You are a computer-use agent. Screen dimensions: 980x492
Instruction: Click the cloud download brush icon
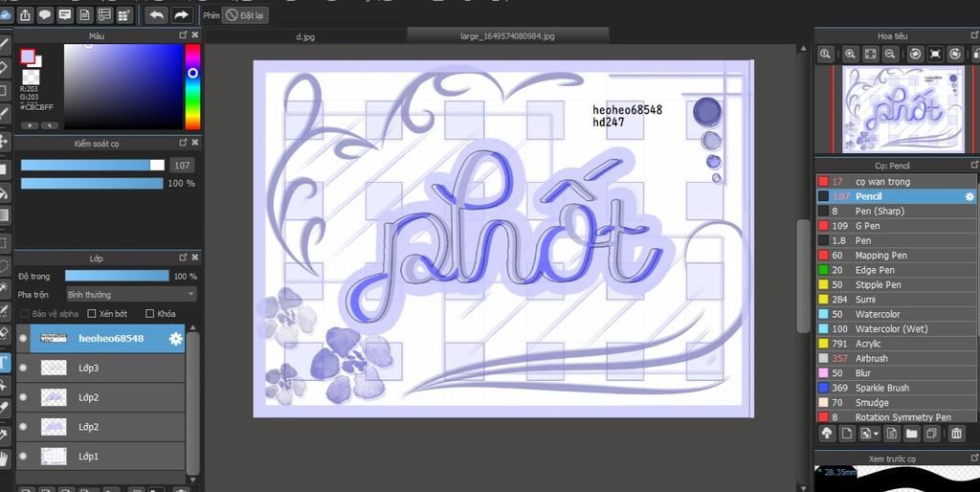point(827,434)
